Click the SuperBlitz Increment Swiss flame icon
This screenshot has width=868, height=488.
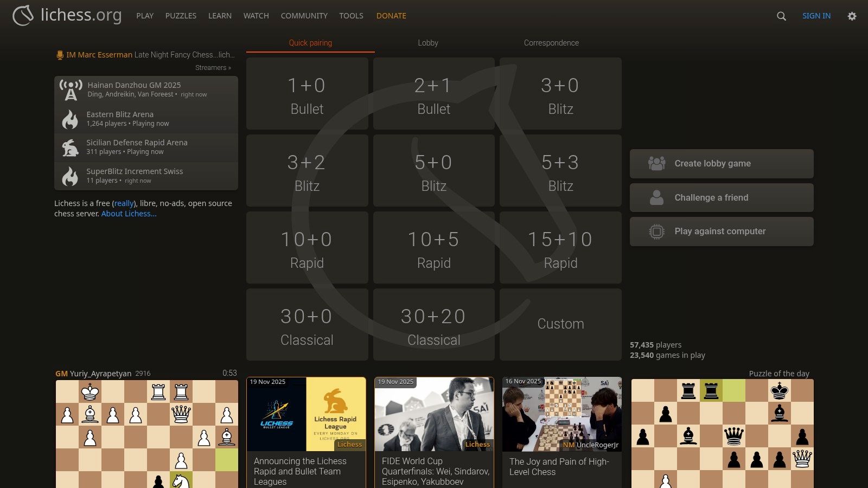pyautogui.click(x=70, y=175)
